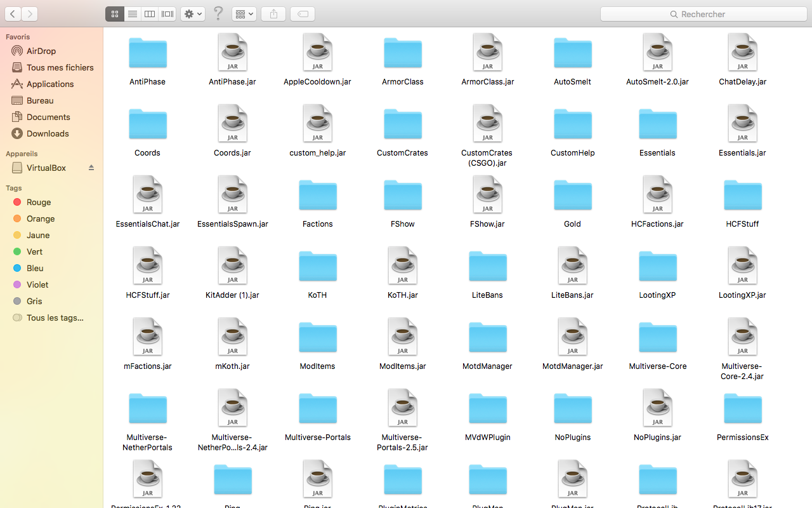Image resolution: width=812 pixels, height=508 pixels.
Task: Switch to column view mode
Action: point(150,14)
